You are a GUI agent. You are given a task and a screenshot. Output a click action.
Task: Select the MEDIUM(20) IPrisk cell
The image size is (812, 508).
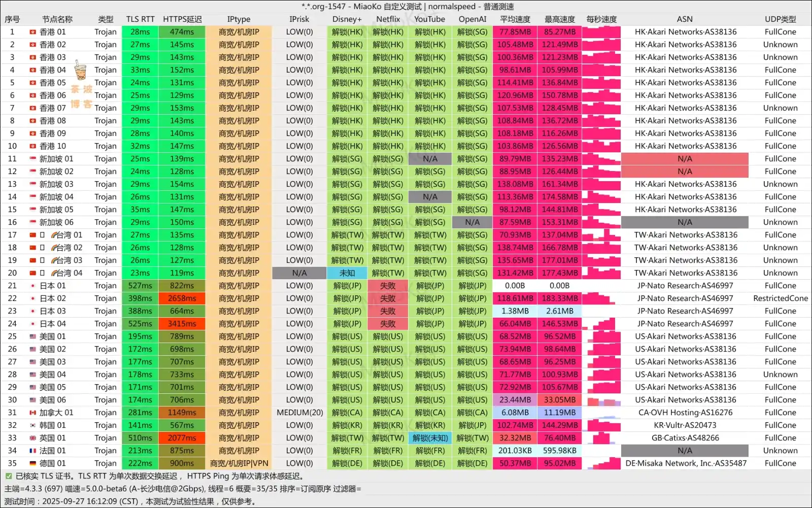(299, 413)
